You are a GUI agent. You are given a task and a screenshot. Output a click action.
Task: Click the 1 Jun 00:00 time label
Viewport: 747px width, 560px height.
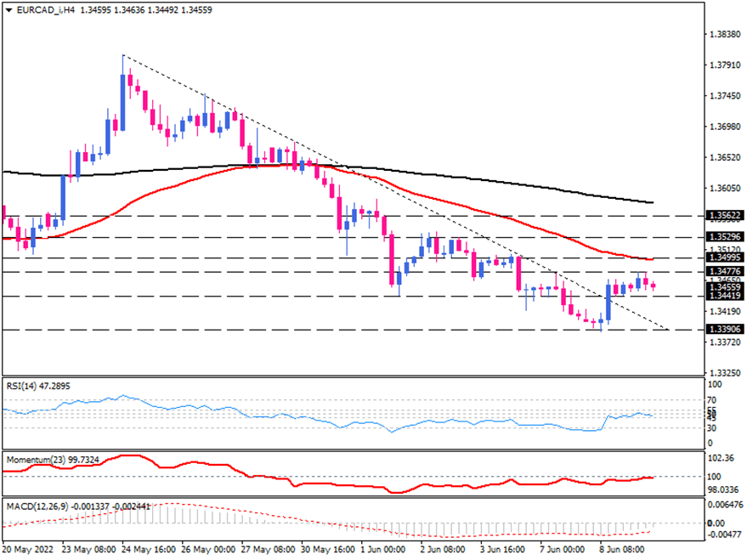383,550
